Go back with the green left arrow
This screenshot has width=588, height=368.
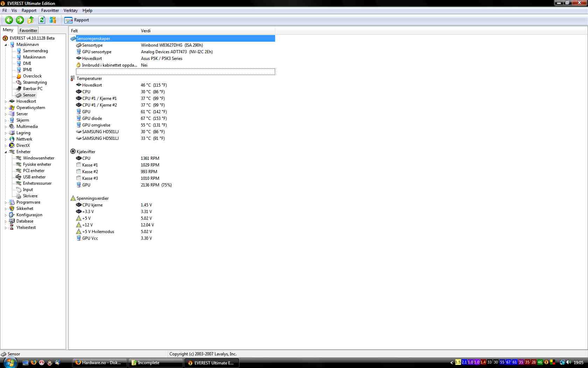coord(9,20)
